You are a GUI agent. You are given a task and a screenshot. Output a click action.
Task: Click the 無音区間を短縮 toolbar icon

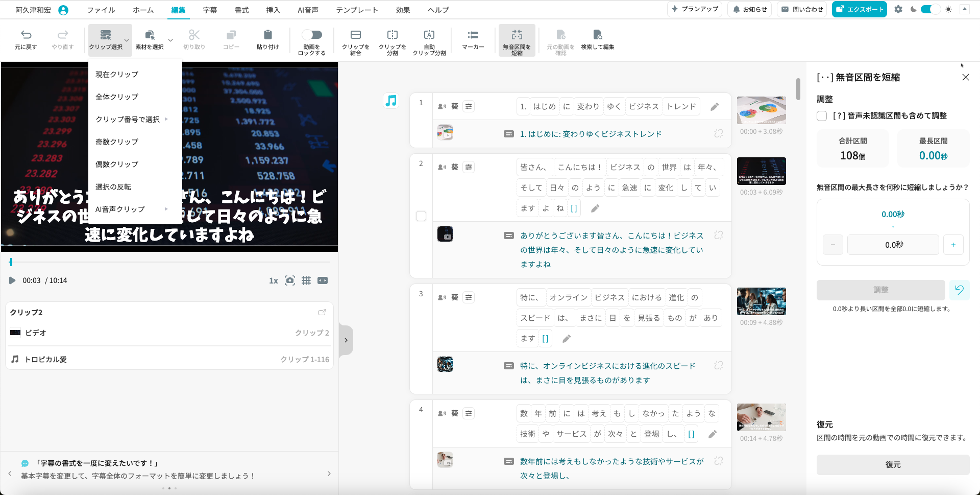click(517, 35)
